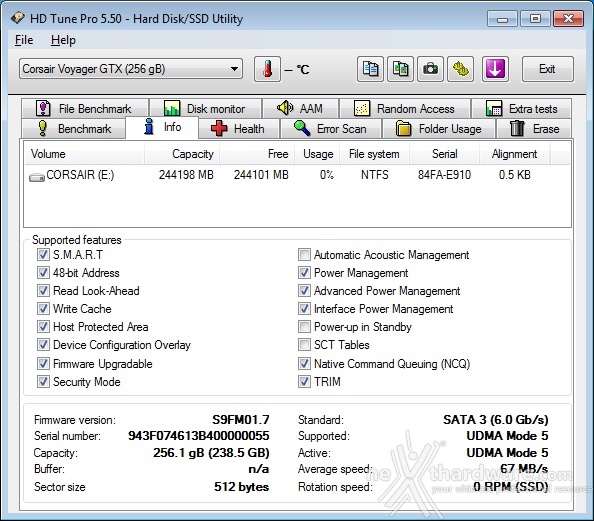Click the Health tab red cross icon
This screenshot has width=594, height=521.
[219, 128]
